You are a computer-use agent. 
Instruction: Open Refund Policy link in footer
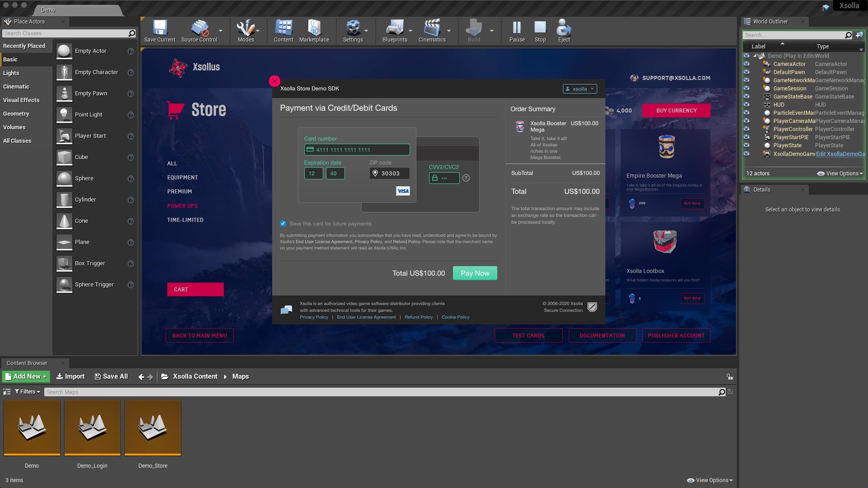pos(419,317)
